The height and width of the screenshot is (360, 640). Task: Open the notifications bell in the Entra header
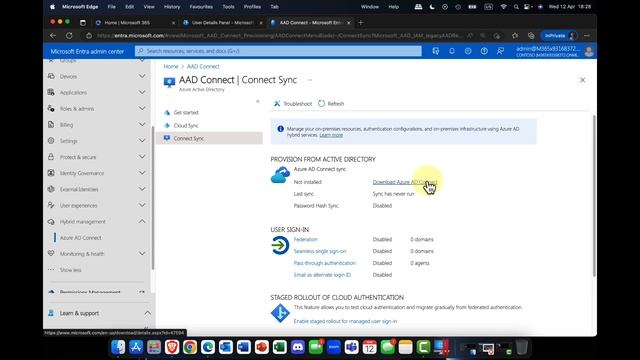pos(452,51)
